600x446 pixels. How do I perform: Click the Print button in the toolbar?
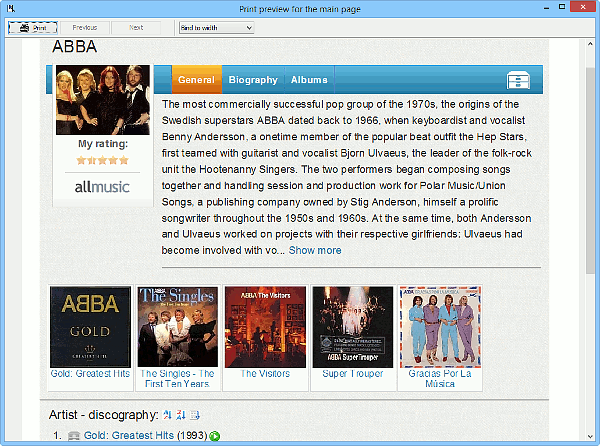(x=33, y=28)
